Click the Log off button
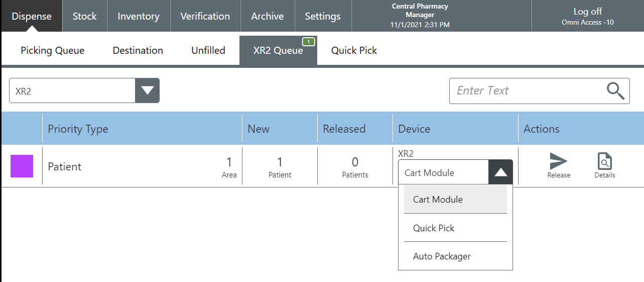The height and width of the screenshot is (282, 644). click(587, 16)
